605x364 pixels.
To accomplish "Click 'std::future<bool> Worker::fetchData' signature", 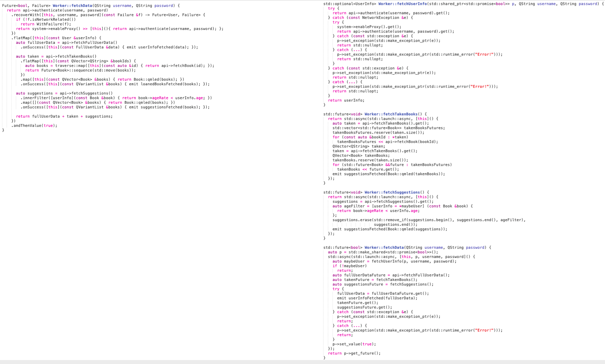I will 407,248.
